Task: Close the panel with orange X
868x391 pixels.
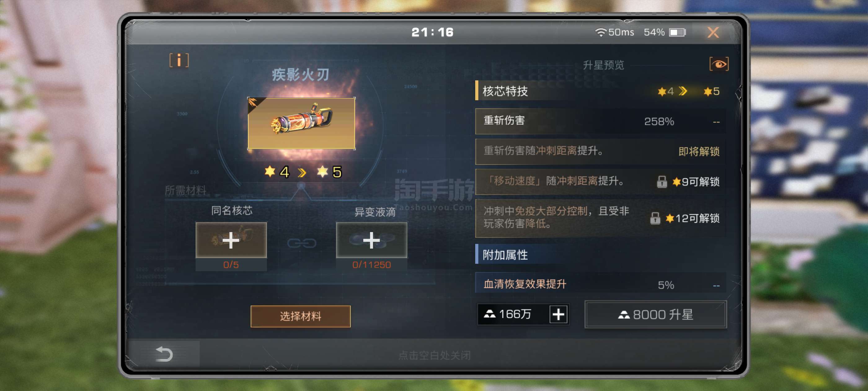Action: 713,32
